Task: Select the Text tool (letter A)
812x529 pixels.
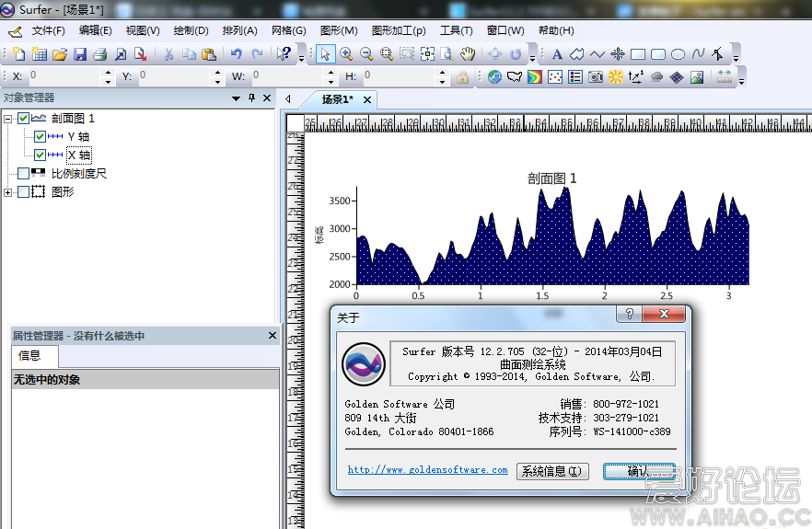Action: point(557,54)
